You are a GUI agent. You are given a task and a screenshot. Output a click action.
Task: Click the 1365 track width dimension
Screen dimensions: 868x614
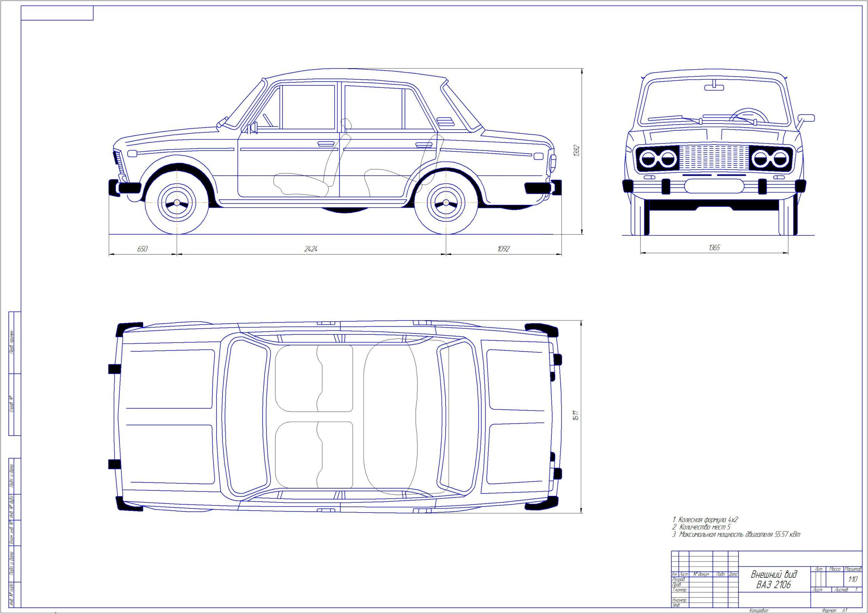(x=714, y=248)
